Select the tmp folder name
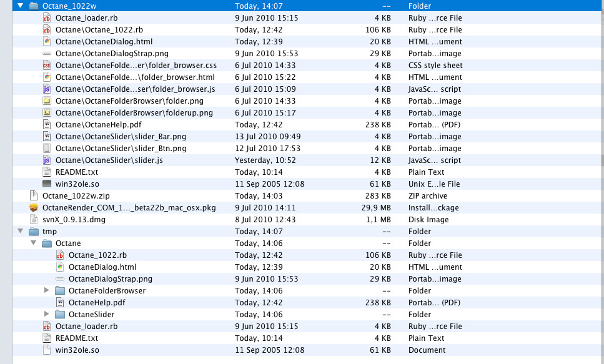Image resolution: width=604 pixels, height=364 pixels. coord(50,231)
